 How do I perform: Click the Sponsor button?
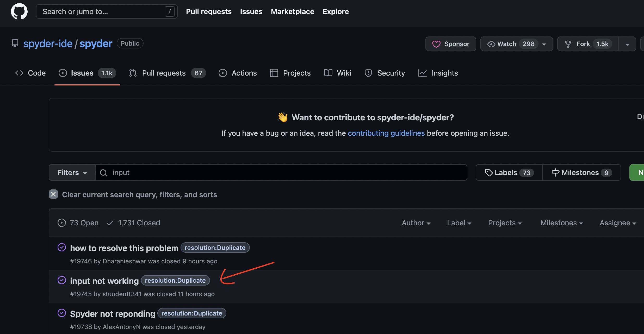[451, 44]
